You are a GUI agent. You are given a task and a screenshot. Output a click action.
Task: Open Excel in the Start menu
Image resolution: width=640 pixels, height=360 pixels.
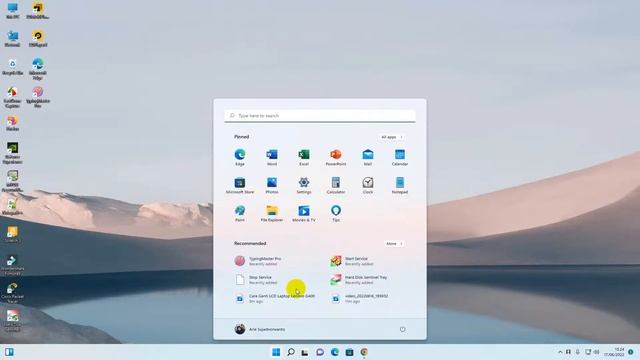pos(304,157)
